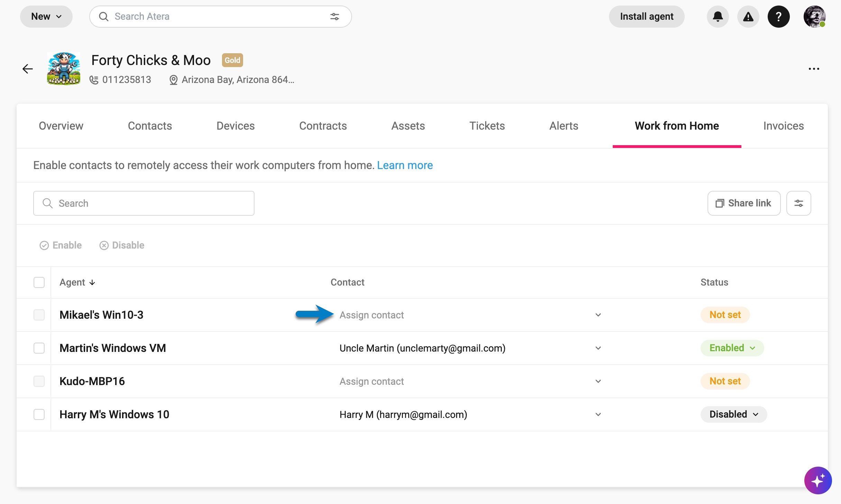Open the alerts warning triangle icon

[748, 17]
